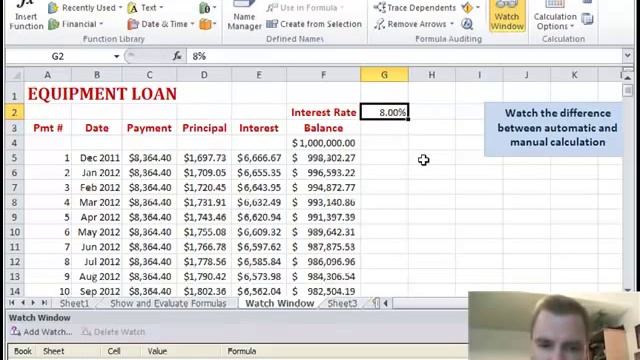The width and height of the screenshot is (640, 360).
Task: Click the Evaluate Formula icon
Action: point(467,24)
